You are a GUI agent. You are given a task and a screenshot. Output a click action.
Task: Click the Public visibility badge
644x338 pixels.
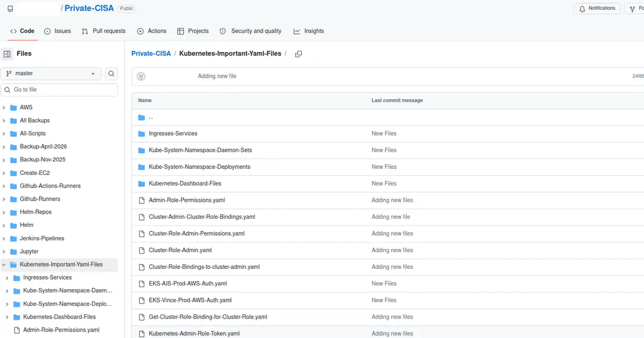(x=127, y=9)
